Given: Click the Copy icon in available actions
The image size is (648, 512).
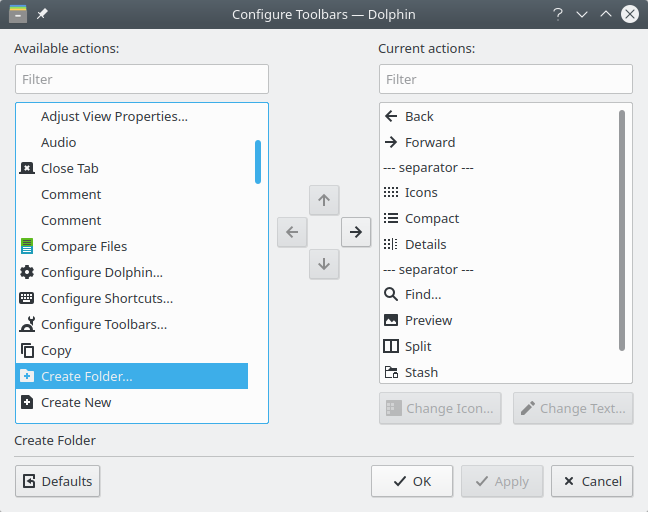Looking at the screenshot, I should [x=27, y=350].
